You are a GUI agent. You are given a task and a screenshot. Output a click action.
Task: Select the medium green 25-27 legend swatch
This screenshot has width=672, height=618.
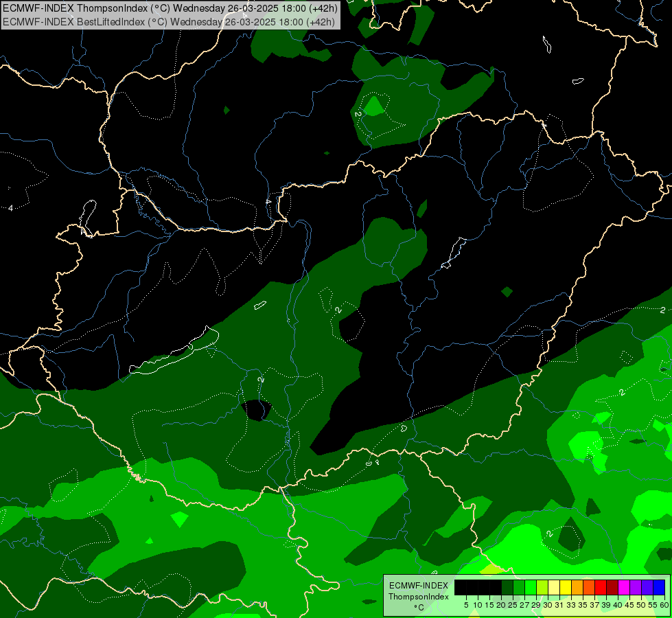[x=518, y=587]
